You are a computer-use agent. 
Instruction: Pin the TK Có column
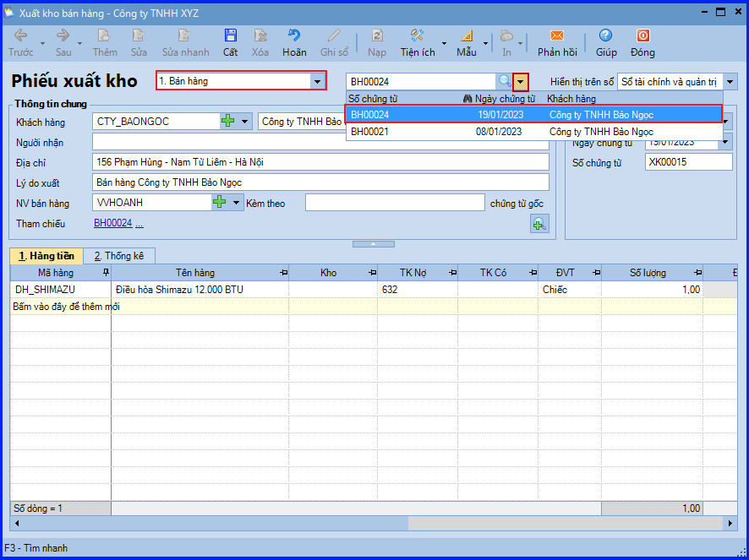(533, 273)
